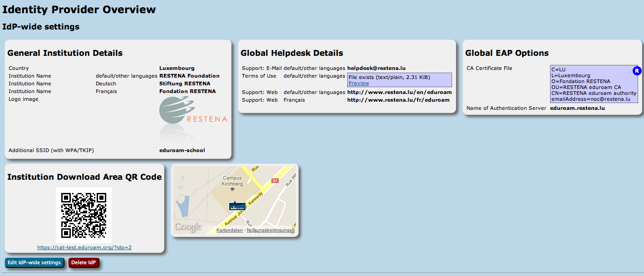The height and width of the screenshot is (276, 644).
Task: Click the Campus Kirchberg graduation cap icon
Action: (232, 189)
